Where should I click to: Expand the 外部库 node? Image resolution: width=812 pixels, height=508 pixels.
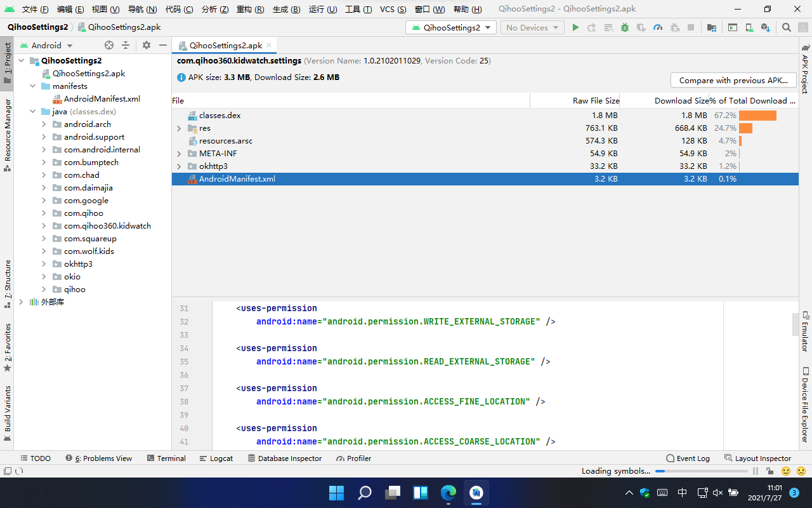pos(21,302)
